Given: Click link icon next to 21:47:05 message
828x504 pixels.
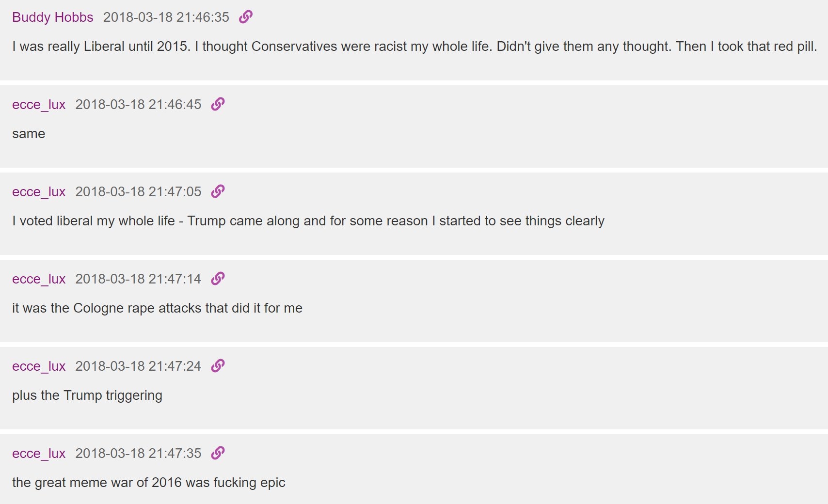Looking at the screenshot, I should 218,191.
